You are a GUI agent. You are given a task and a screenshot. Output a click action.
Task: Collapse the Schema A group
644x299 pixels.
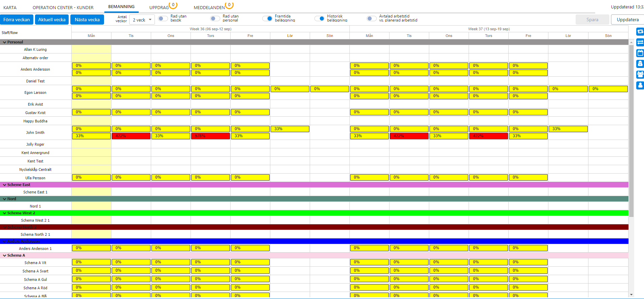5,256
